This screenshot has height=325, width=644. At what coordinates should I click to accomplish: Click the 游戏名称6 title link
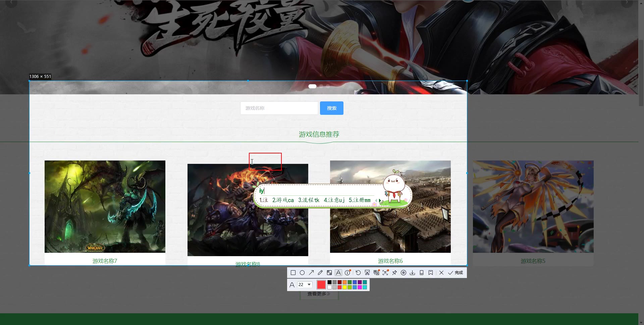[x=390, y=261]
